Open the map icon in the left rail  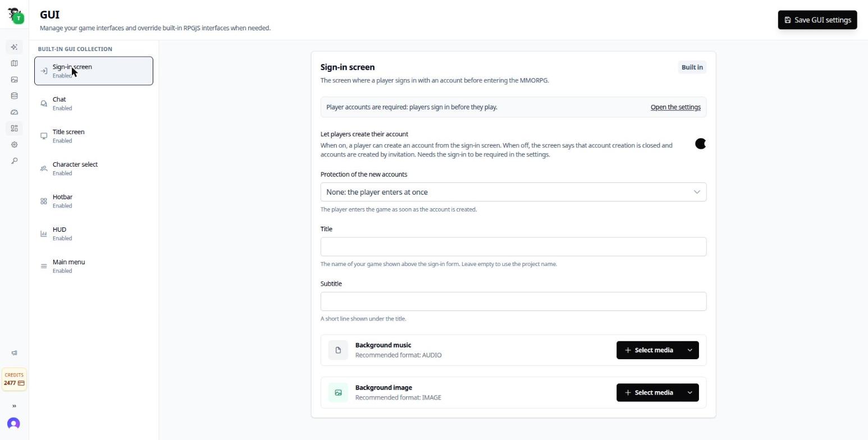tap(14, 63)
